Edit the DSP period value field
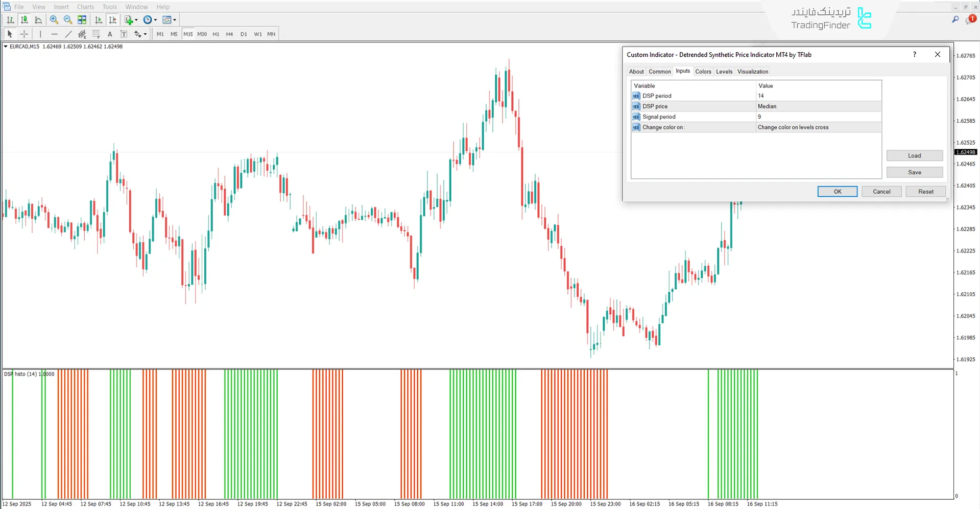 click(817, 96)
